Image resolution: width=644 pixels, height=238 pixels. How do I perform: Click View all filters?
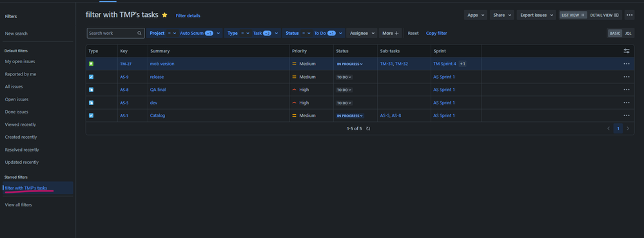(19, 204)
